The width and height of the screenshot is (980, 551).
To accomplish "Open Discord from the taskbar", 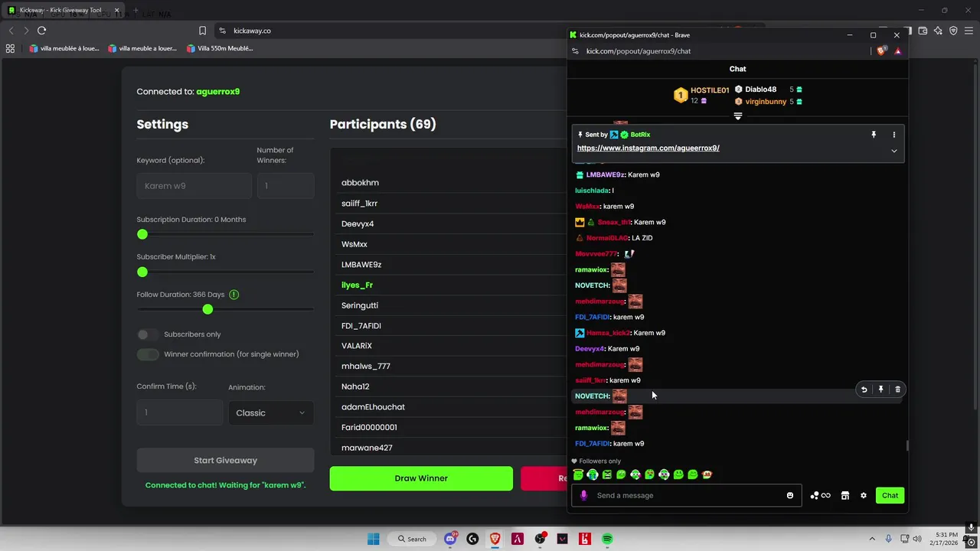I will pos(450,539).
